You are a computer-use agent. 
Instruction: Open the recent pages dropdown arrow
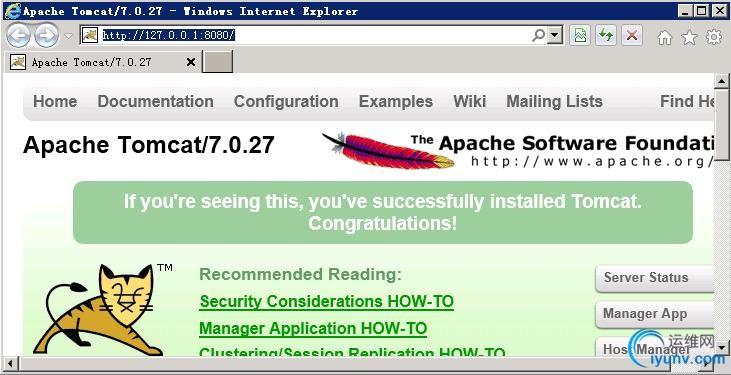pos(69,36)
